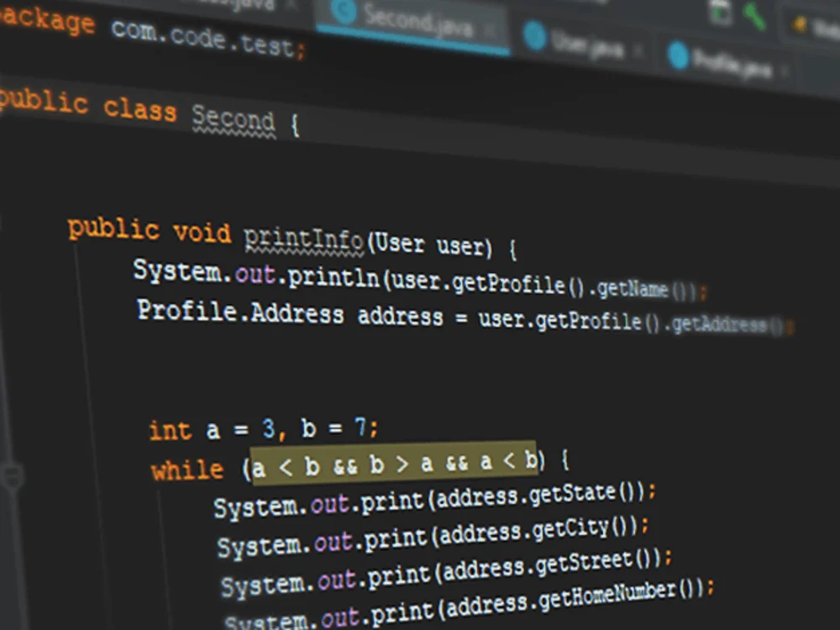Screen dimensions: 840x630
Task: Click the green build hammer icon
Action: [753, 16]
